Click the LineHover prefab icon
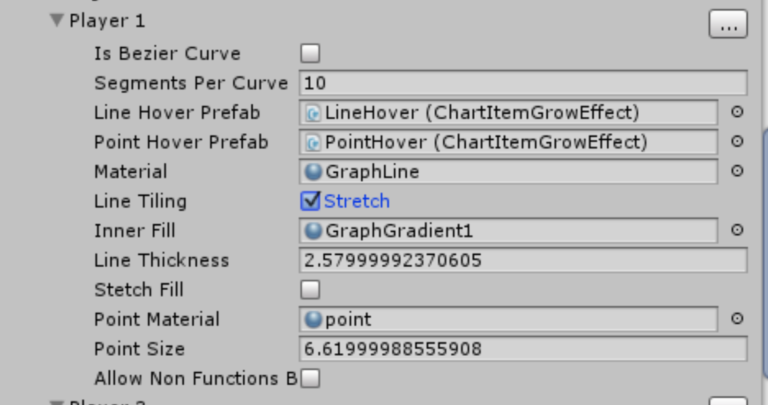Viewport: 768px width, 405px height. coord(313,113)
